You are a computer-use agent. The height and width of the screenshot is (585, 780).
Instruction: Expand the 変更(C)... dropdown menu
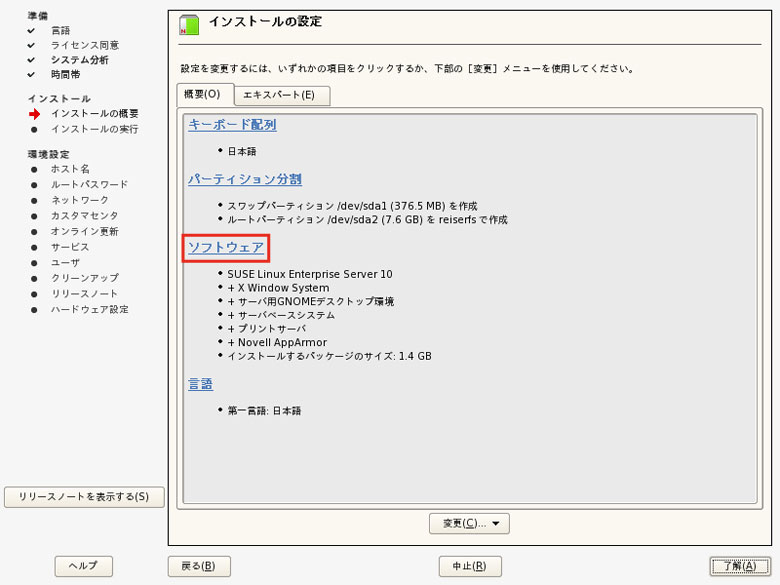(x=469, y=523)
